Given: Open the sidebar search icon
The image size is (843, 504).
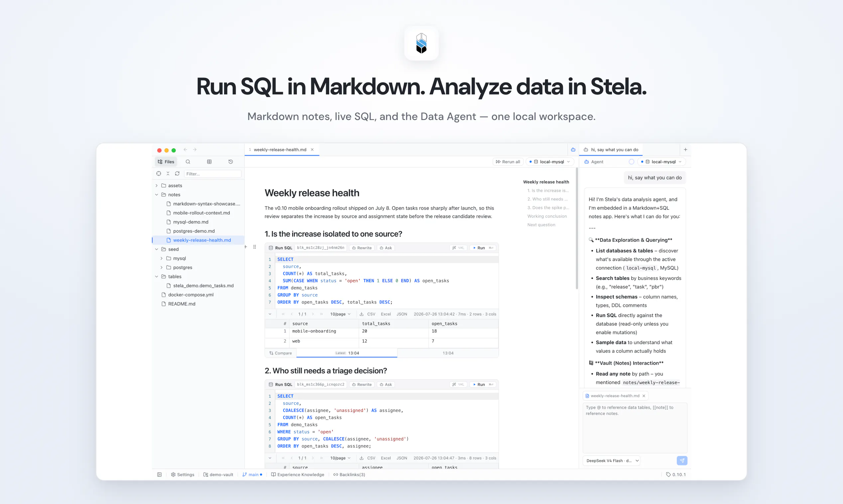Looking at the screenshot, I should (188, 162).
